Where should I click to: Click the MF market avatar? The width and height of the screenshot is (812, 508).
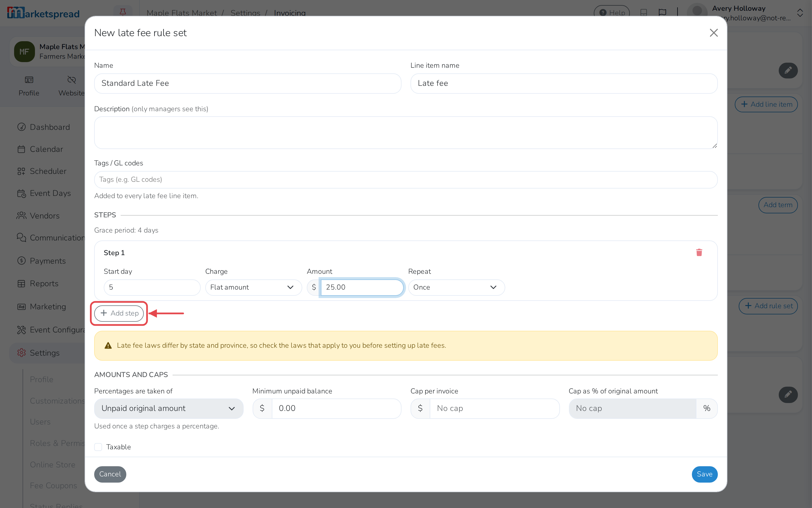click(24, 52)
